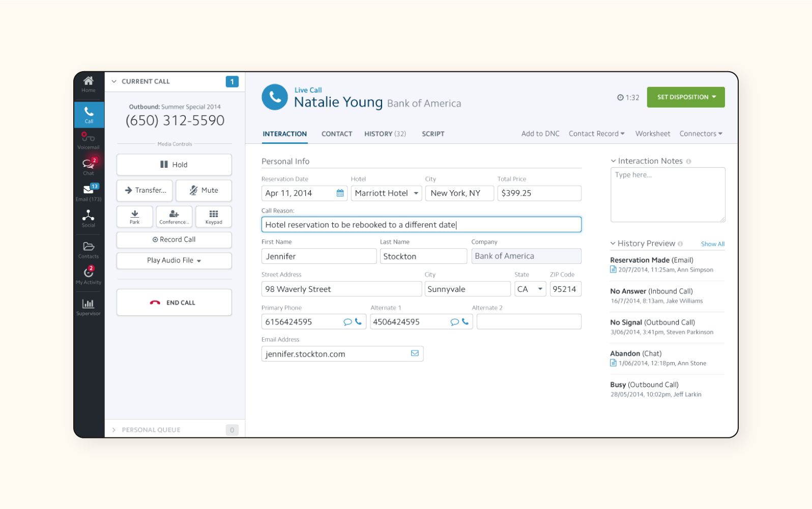Click the Show All history link

712,244
